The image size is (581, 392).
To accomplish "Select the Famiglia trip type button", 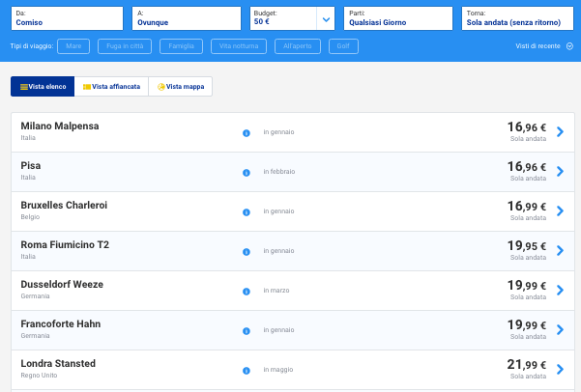I will [x=181, y=45].
